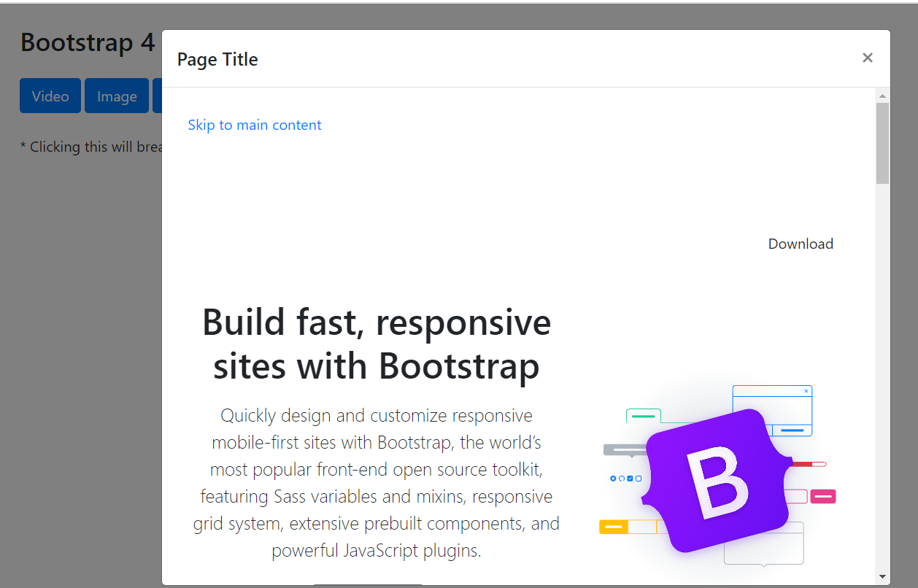Image resolution: width=918 pixels, height=588 pixels.
Task: Click the paragraph starting 'Quickly design and customize'
Action: point(377,483)
